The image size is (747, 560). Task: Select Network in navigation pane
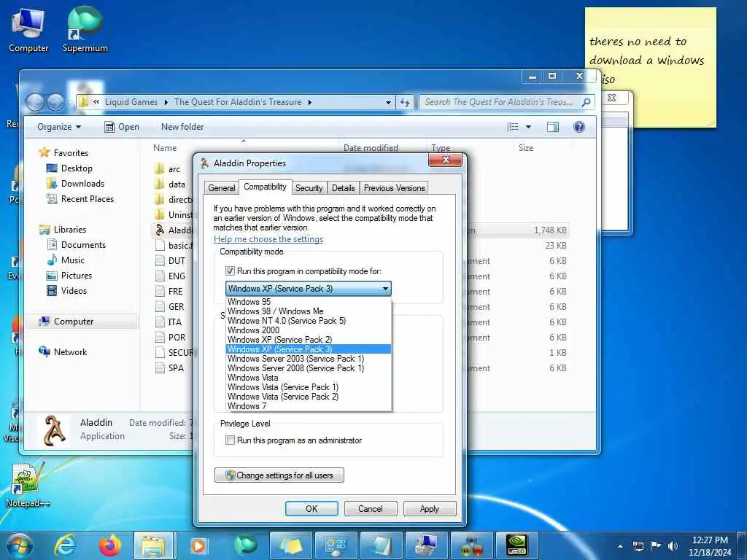tap(63, 352)
